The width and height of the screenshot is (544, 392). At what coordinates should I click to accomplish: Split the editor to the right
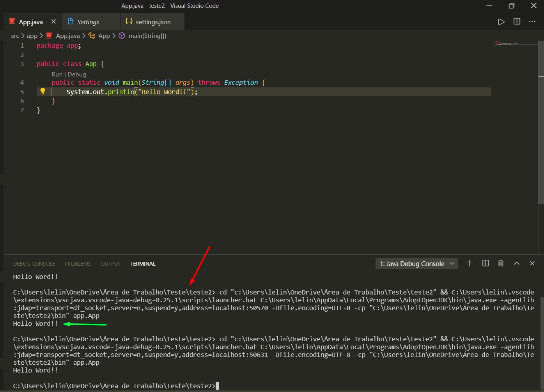517,22
